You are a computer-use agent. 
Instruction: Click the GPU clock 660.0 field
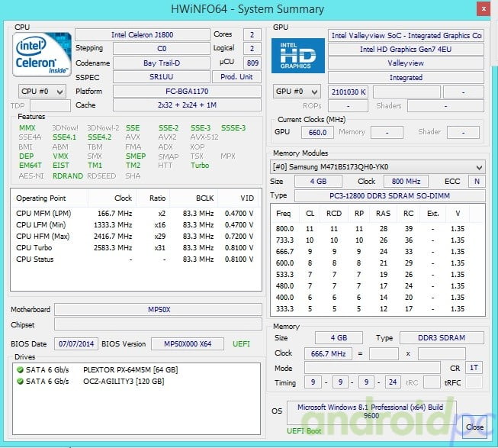[317, 132]
